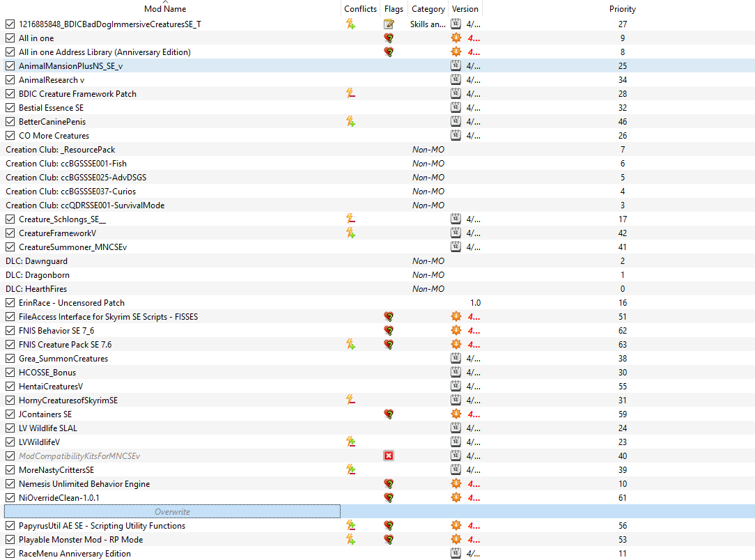Viewport: 755px width, 560px height.
Task: Uncheck LV Wildlife SLAL mod
Action: [x=10, y=428]
